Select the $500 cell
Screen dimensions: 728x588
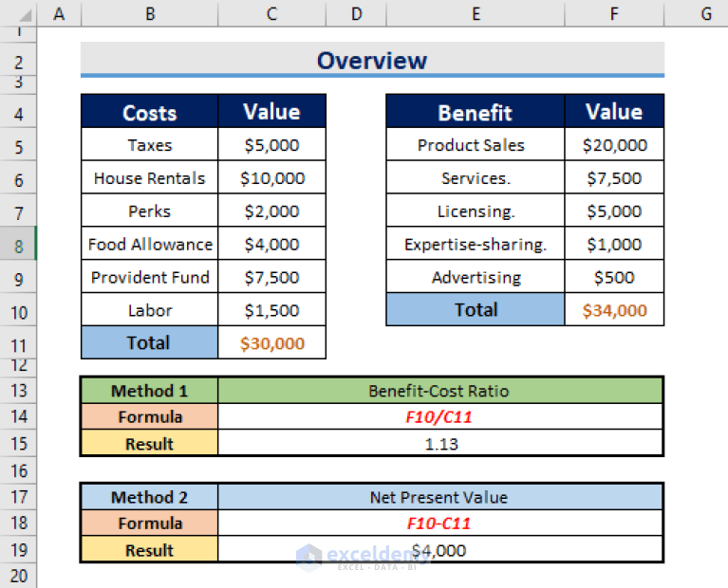pyautogui.click(x=614, y=276)
